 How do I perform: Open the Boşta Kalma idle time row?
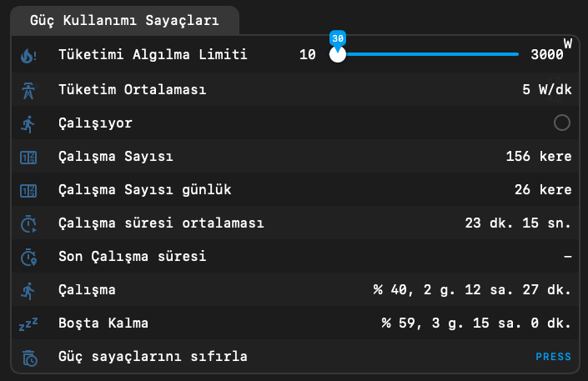[295, 323]
